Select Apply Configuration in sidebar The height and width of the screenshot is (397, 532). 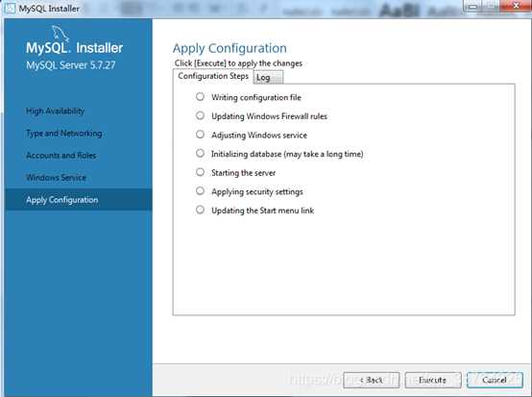coord(79,200)
